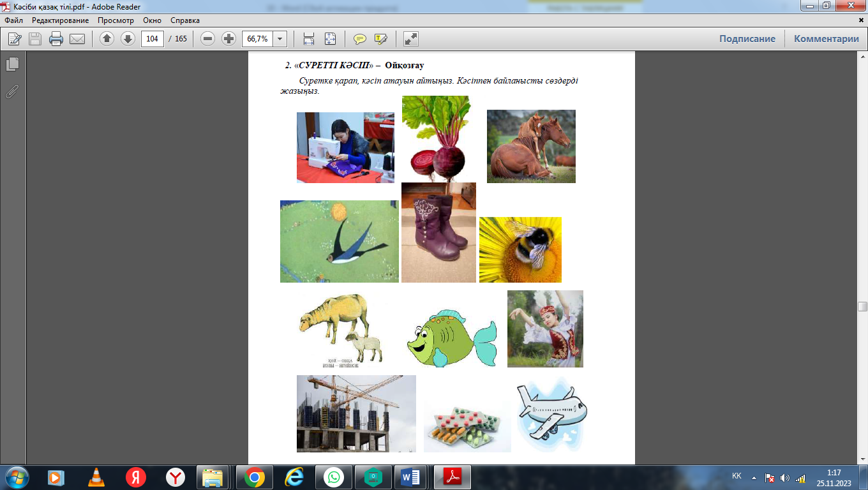Click the swallow bird illustration
The width and height of the screenshot is (868, 490).
click(340, 241)
